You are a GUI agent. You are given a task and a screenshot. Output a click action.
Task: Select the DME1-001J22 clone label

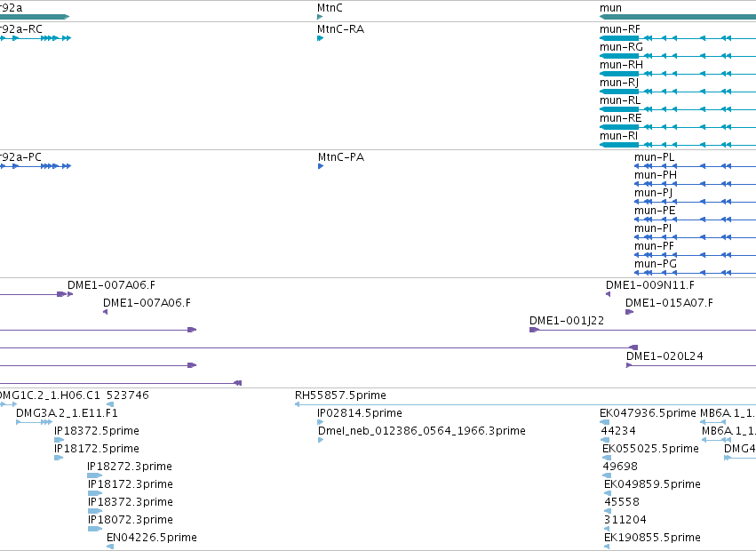click(x=567, y=321)
